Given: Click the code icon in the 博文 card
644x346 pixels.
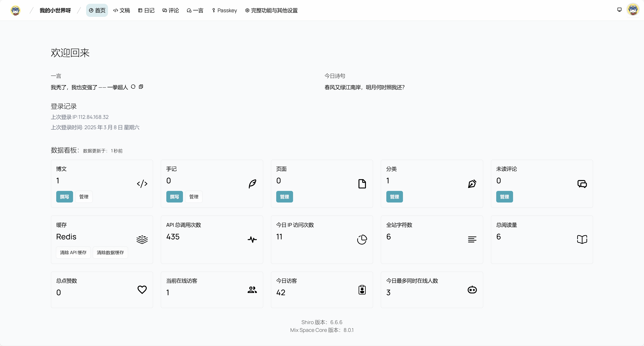Looking at the screenshot, I should 142,184.
